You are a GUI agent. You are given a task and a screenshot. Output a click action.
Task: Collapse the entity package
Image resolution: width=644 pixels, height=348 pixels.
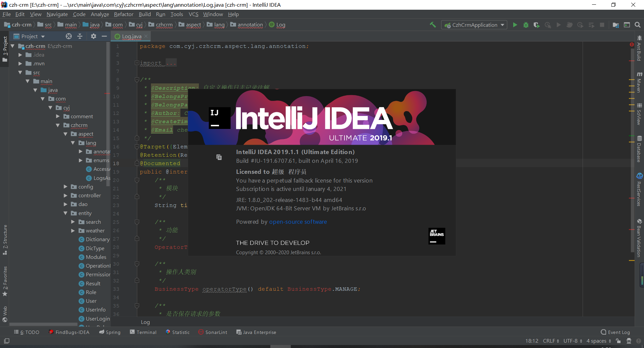pos(65,213)
